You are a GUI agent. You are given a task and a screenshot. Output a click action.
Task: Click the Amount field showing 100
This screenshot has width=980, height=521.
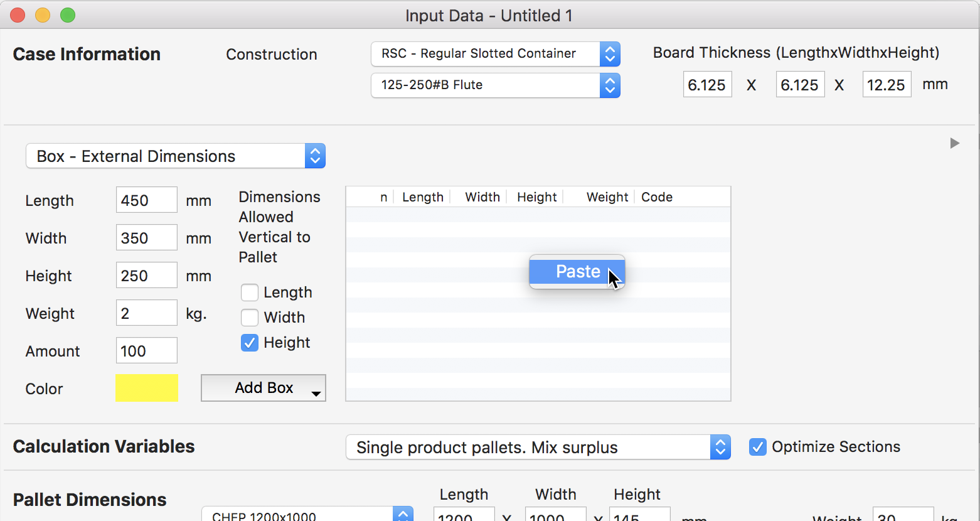point(147,351)
